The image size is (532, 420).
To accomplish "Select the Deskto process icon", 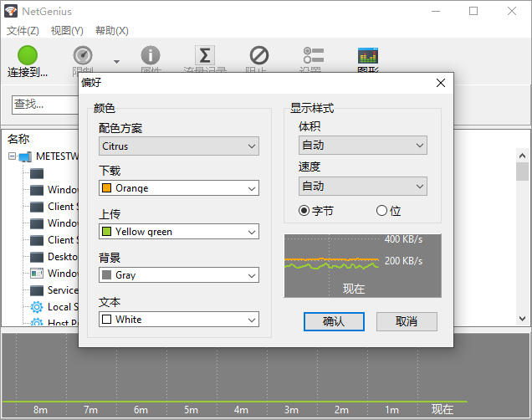I will pos(36,257).
